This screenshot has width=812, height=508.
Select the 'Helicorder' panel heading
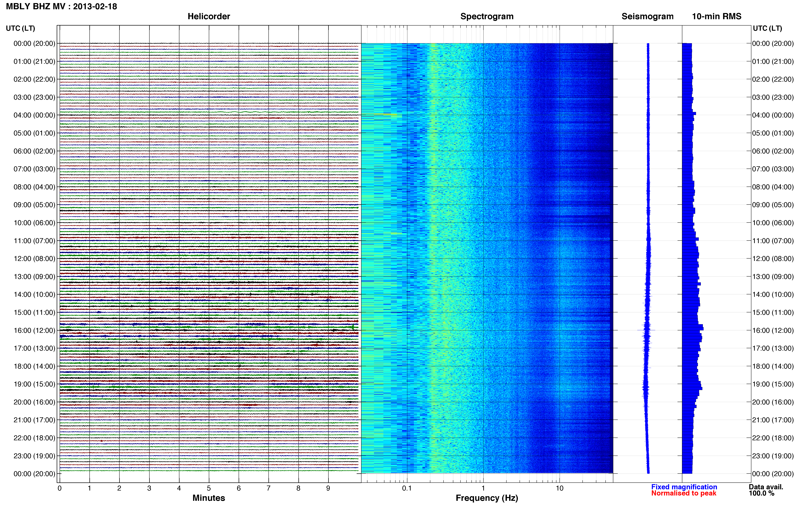209,16
